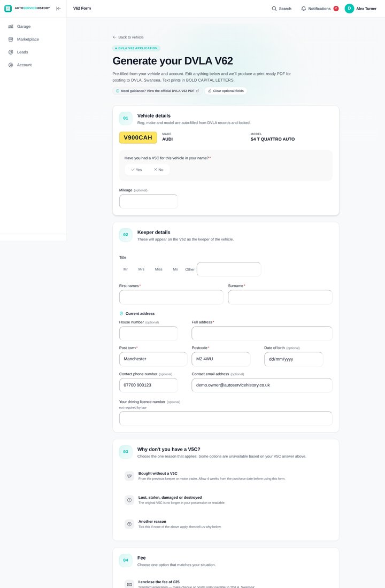Click the info icon in Need guidance
Screen dimensions: 385x588
(x=118, y=91)
